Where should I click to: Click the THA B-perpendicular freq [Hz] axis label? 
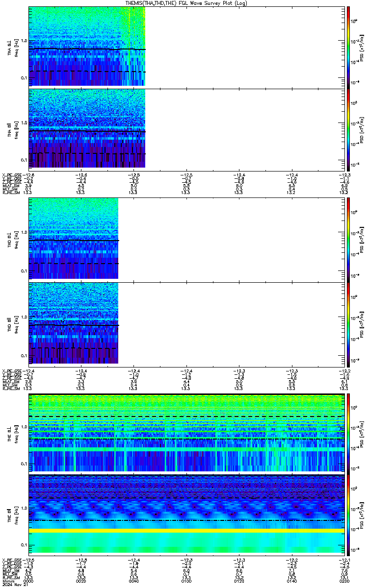(16, 47)
